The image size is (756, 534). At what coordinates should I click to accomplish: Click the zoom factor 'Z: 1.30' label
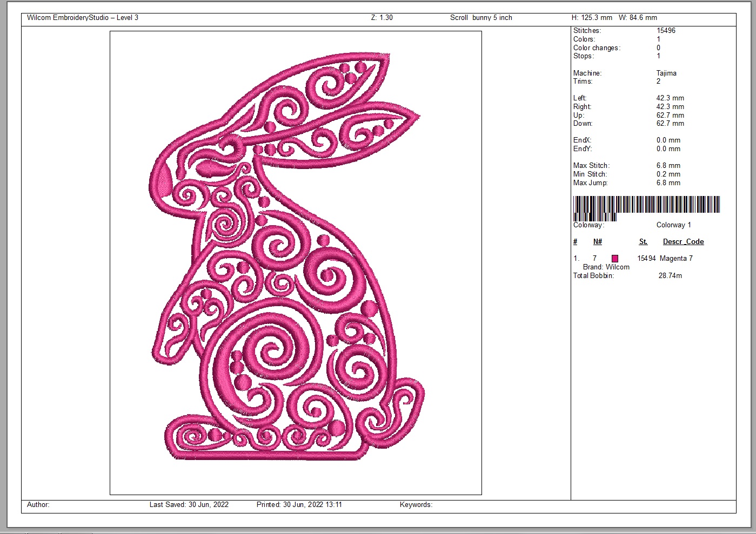[382, 18]
